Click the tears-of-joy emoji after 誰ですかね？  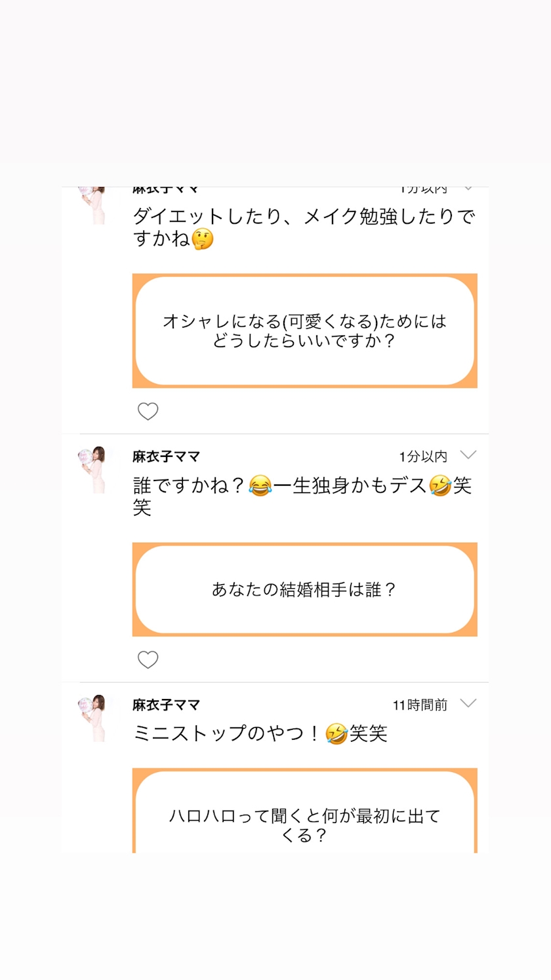260,486
